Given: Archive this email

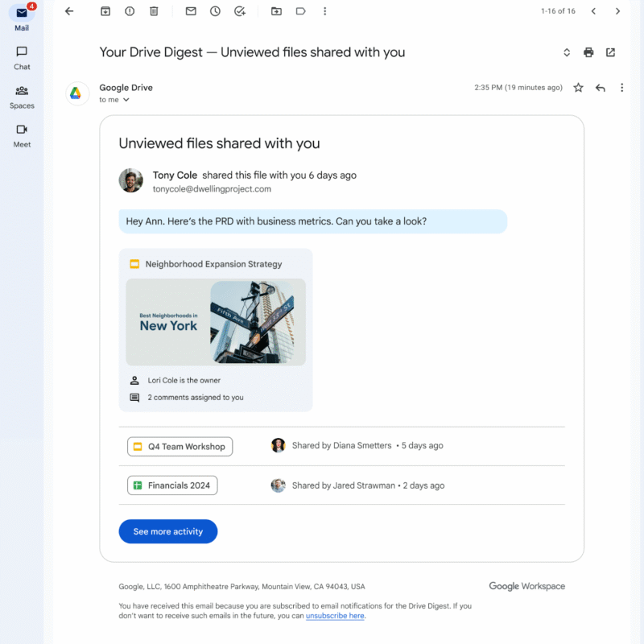Looking at the screenshot, I should point(105,11).
